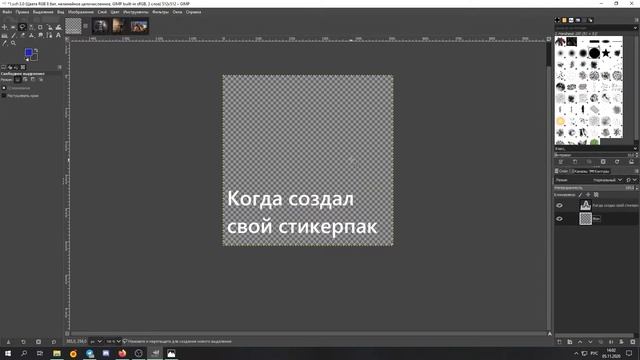Open brushes dock tab configuration menu
640x360 pixels.
pyautogui.click(x=636, y=20)
